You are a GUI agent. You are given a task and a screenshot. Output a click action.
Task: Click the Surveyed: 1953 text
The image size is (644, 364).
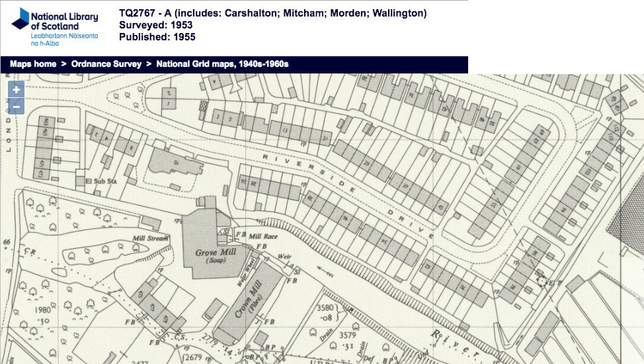click(155, 25)
